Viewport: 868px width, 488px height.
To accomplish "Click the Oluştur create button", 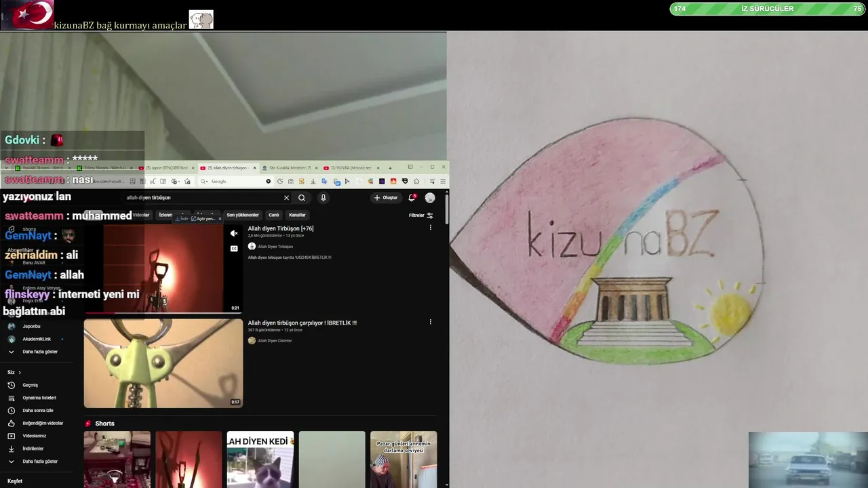I will (x=386, y=198).
